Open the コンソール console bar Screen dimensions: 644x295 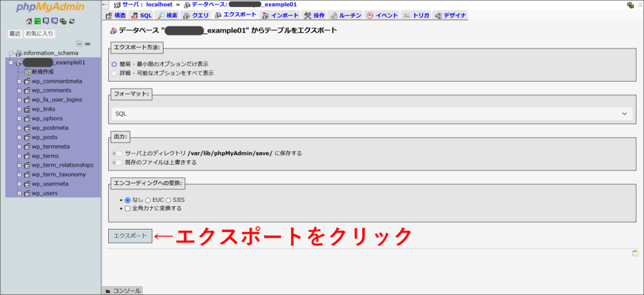[122, 291]
